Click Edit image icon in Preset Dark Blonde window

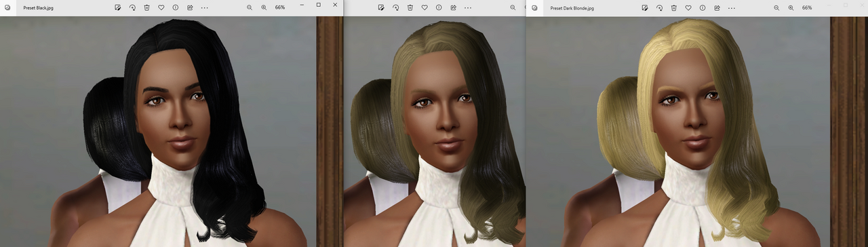click(645, 7)
